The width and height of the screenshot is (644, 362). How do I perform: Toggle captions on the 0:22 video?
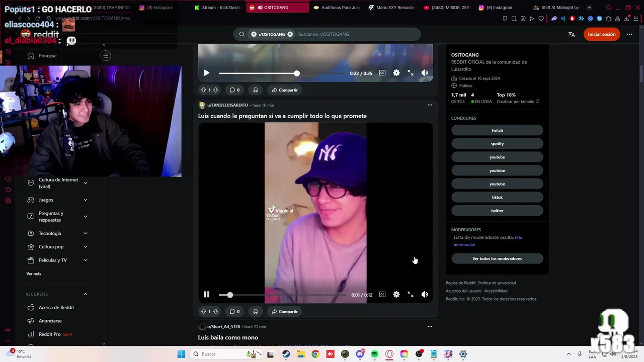pos(382,73)
